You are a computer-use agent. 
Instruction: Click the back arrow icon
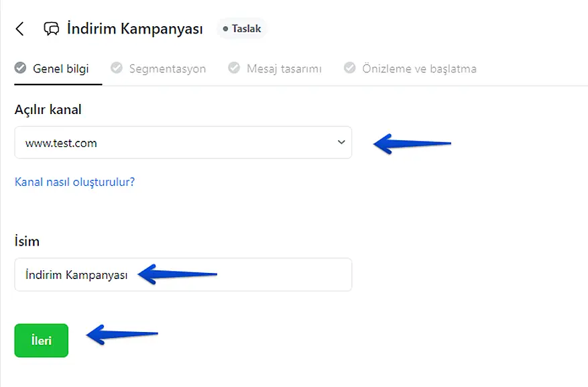pos(20,29)
